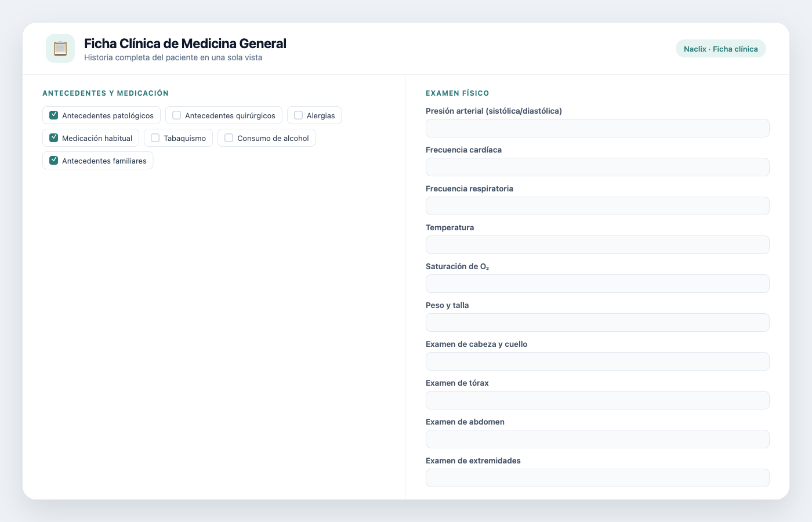812x522 pixels.
Task: Disable Medicación habitual checkbox
Action: point(54,137)
